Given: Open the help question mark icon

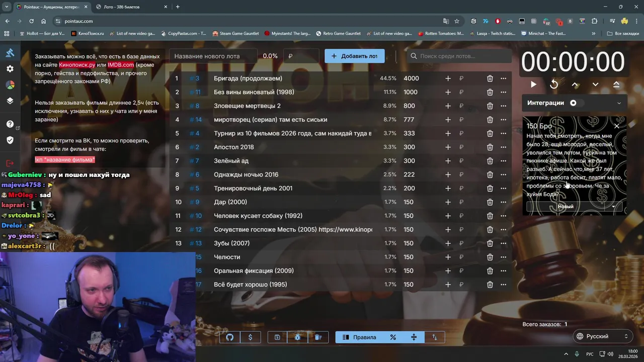Looking at the screenshot, I should pyautogui.click(x=10, y=124).
